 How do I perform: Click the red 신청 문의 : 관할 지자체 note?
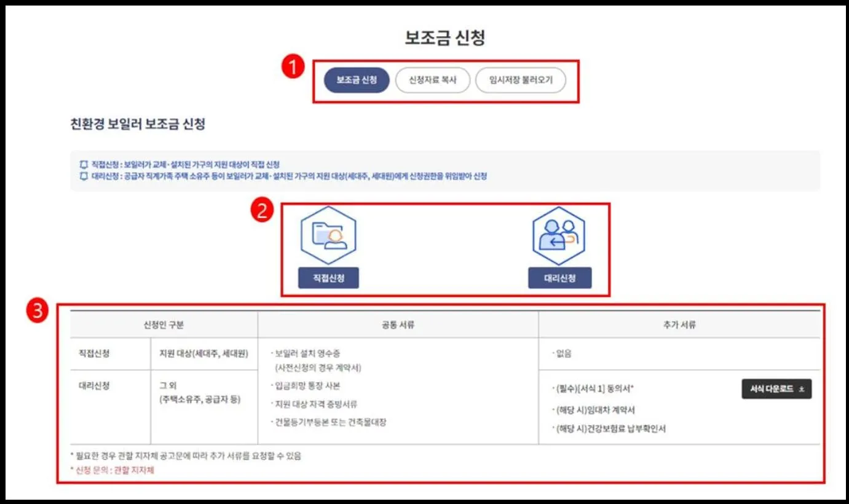click(112, 470)
